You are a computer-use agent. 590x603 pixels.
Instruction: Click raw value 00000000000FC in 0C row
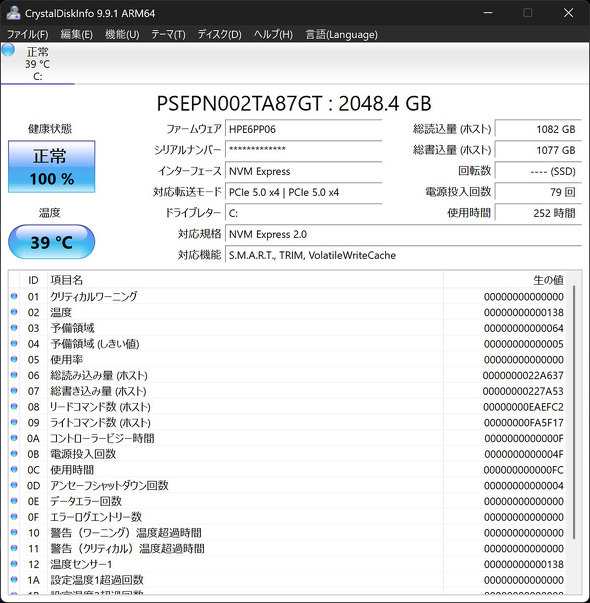(523, 470)
